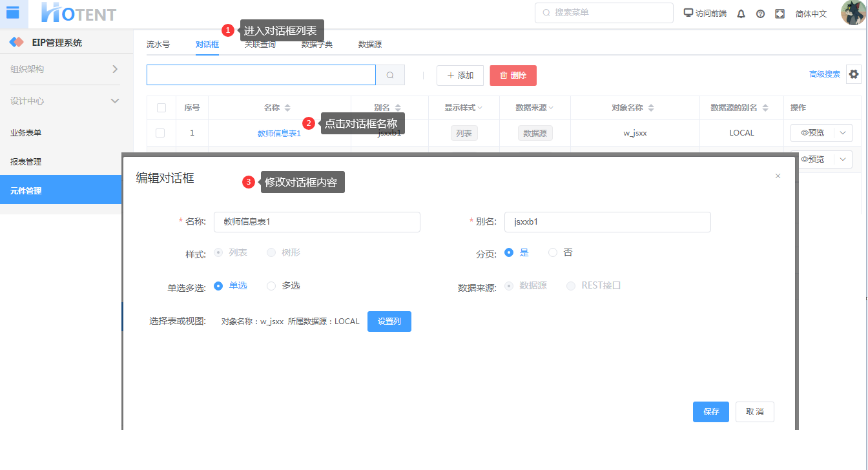Switch to the 流水号 tab
This screenshot has width=868, height=470.
coord(158,45)
